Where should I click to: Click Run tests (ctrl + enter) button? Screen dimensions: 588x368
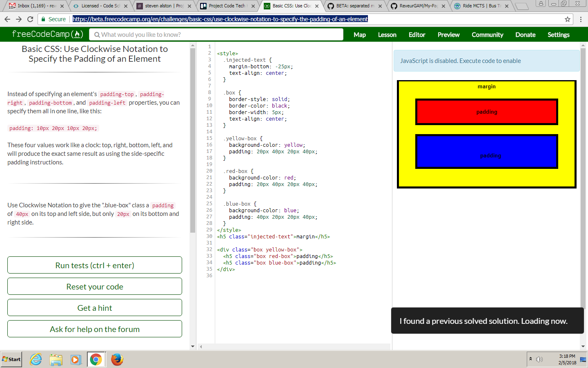point(95,265)
